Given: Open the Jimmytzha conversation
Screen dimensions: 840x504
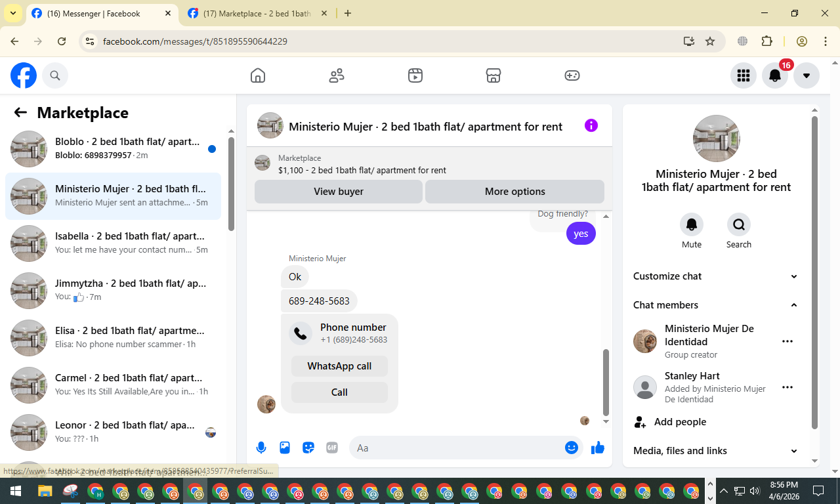Looking at the screenshot, I should [113, 291].
